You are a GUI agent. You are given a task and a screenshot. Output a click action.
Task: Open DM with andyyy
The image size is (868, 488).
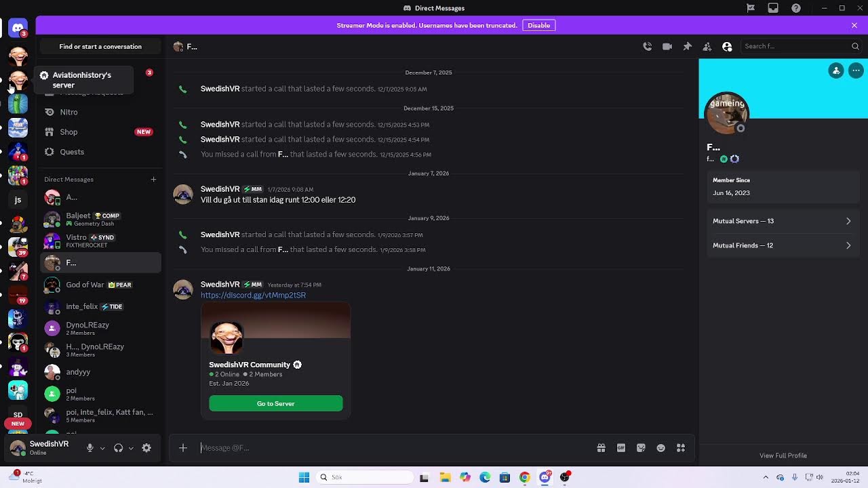click(101, 371)
